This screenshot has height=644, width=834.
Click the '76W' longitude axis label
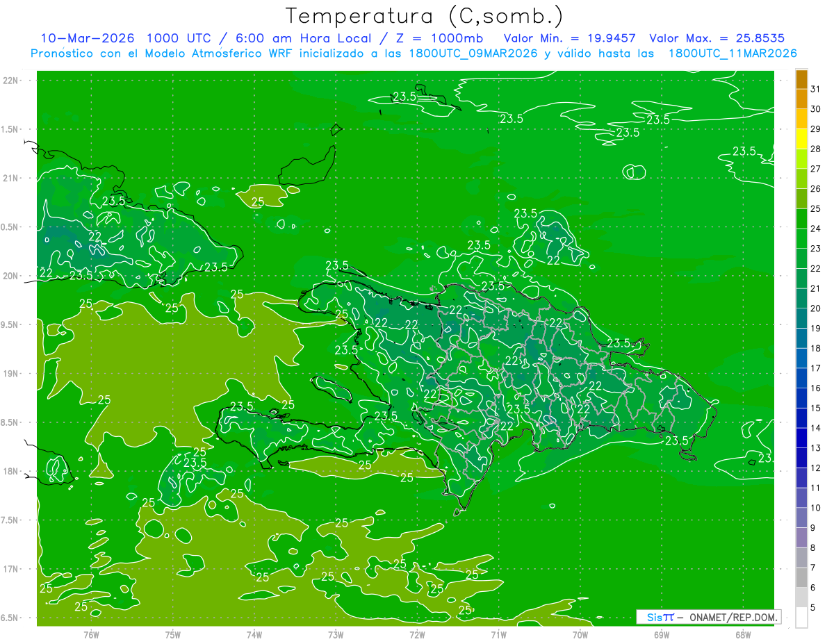pos(91,635)
